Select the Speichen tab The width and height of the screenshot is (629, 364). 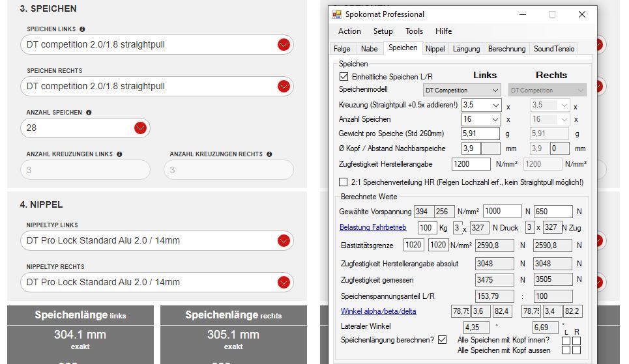[x=403, y=48]
